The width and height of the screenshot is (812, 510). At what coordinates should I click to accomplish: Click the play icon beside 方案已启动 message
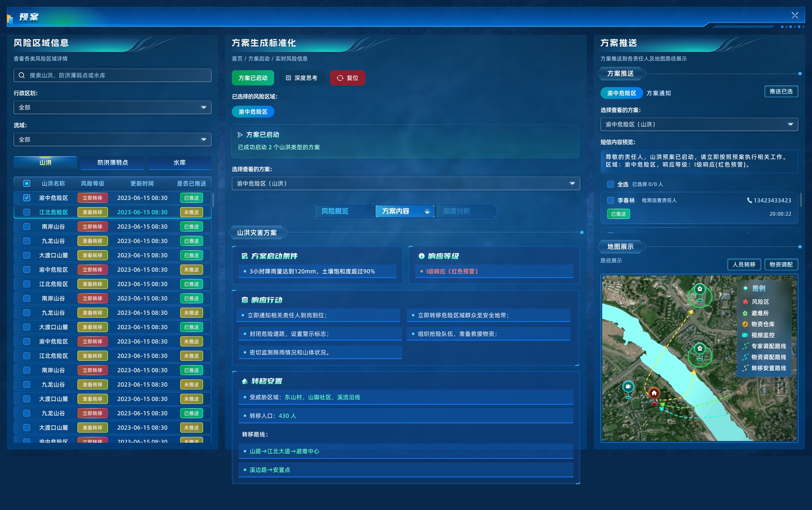240,135
